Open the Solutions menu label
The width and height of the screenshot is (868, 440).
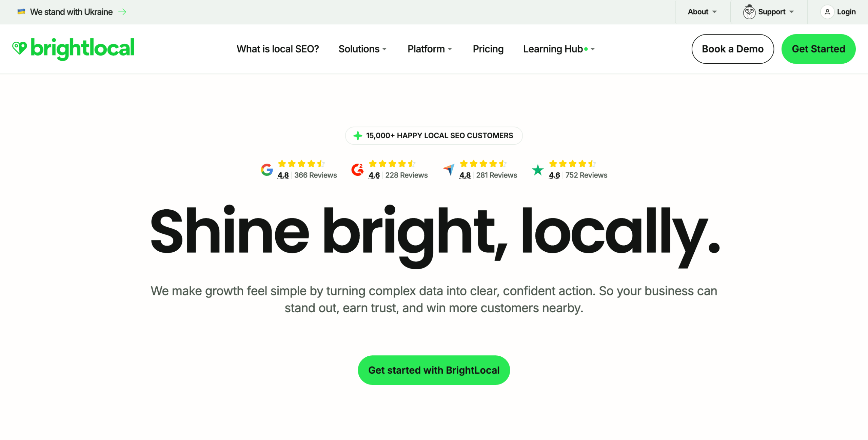359,49
